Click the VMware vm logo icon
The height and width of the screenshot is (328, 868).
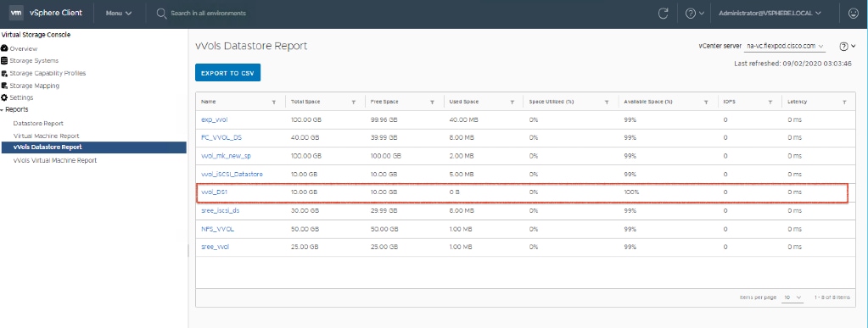click(x=16, y=13)
